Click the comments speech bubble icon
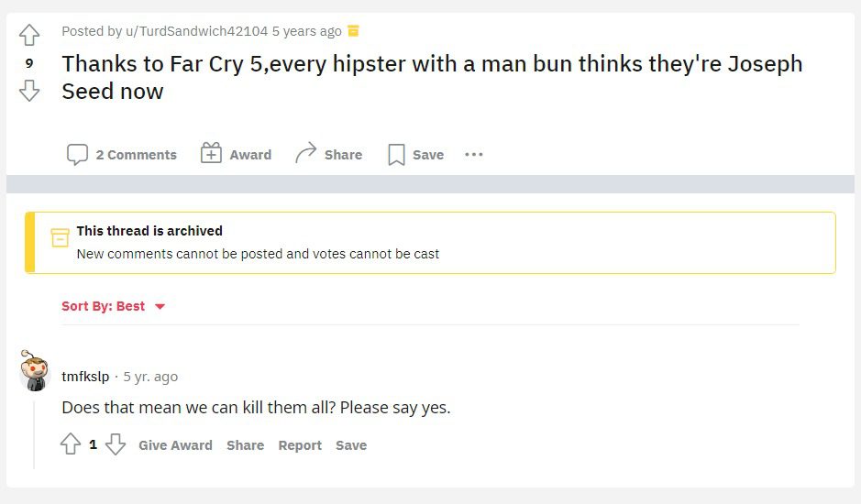 tap(77, 155)
